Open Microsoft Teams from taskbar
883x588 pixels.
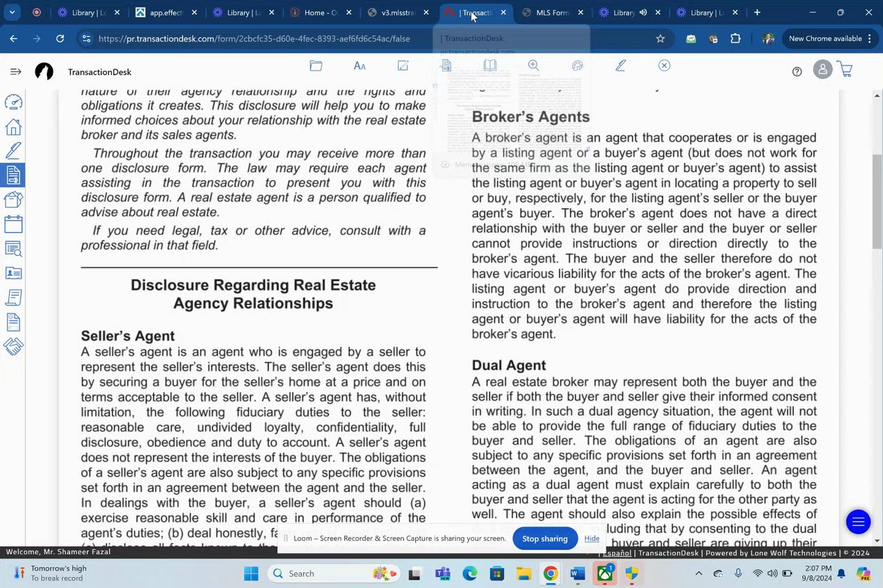(x=442, y=574)
